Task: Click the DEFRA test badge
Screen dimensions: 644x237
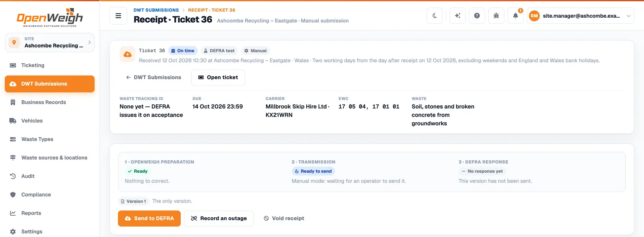Action: pos(219,51)
